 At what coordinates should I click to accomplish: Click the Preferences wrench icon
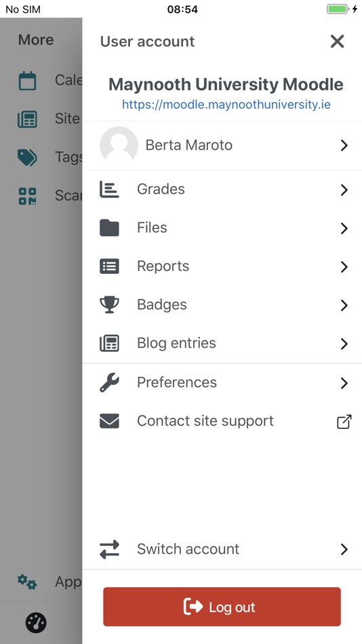(x=109, y=382)
